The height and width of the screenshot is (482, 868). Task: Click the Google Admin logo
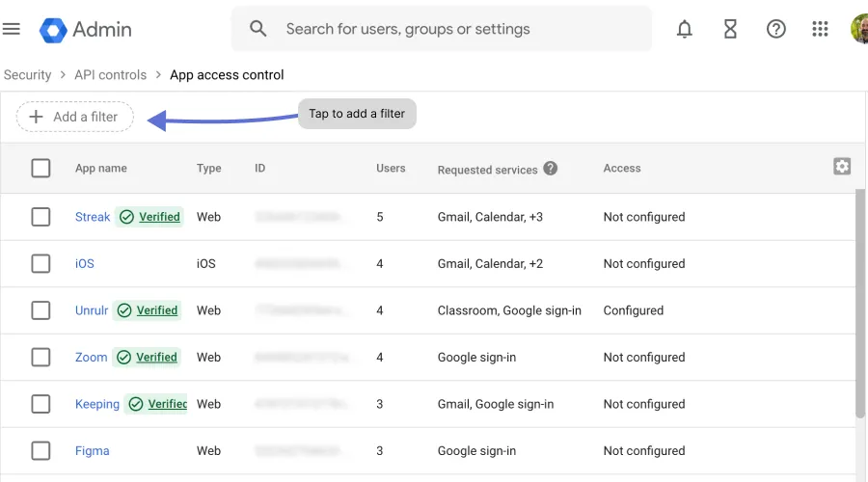[x=85, y=29]
